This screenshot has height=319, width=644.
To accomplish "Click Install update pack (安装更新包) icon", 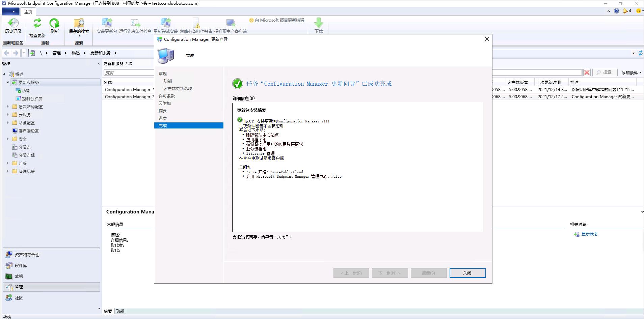I will point(107,26).
